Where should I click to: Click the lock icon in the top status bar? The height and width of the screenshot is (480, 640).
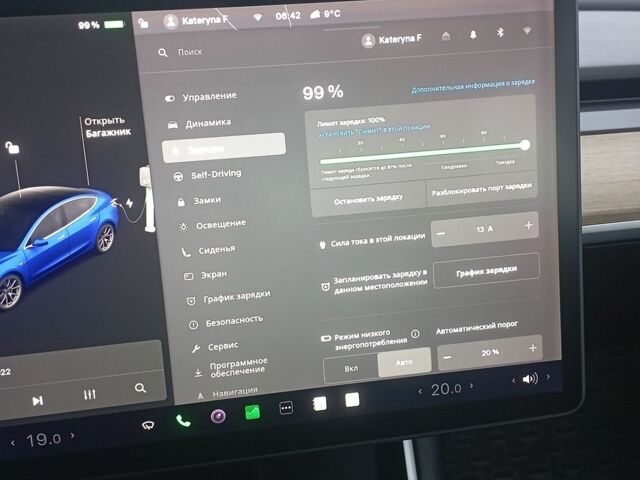pos(143,23)
